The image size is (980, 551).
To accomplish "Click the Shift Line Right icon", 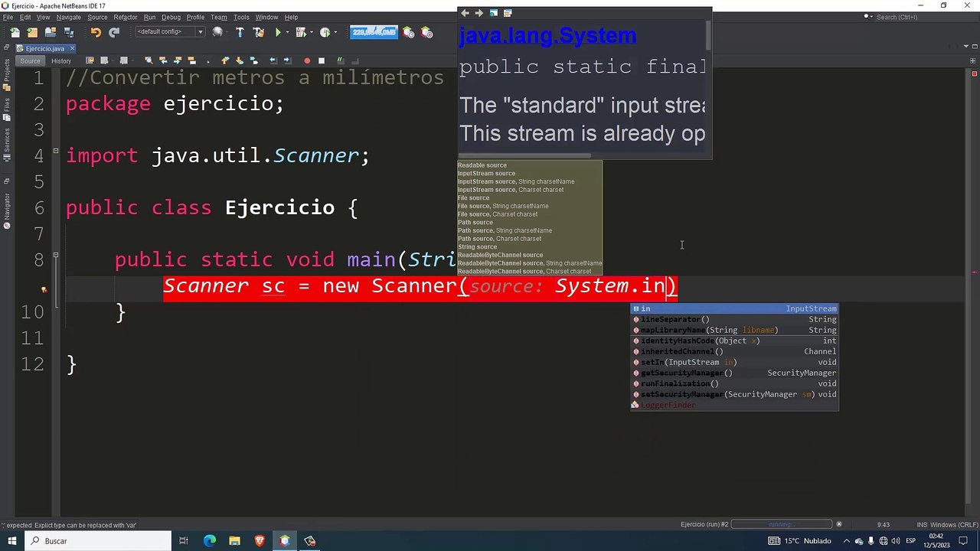I will coord(287,60).
